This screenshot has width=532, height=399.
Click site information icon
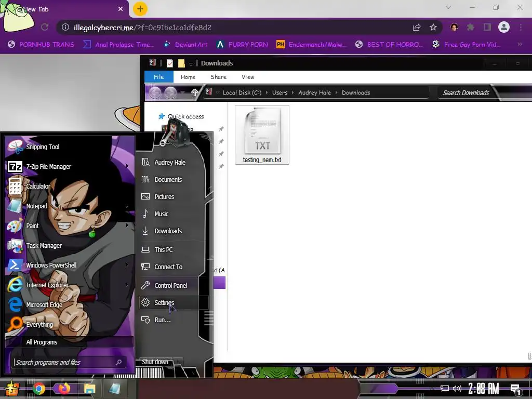[65, 28]
